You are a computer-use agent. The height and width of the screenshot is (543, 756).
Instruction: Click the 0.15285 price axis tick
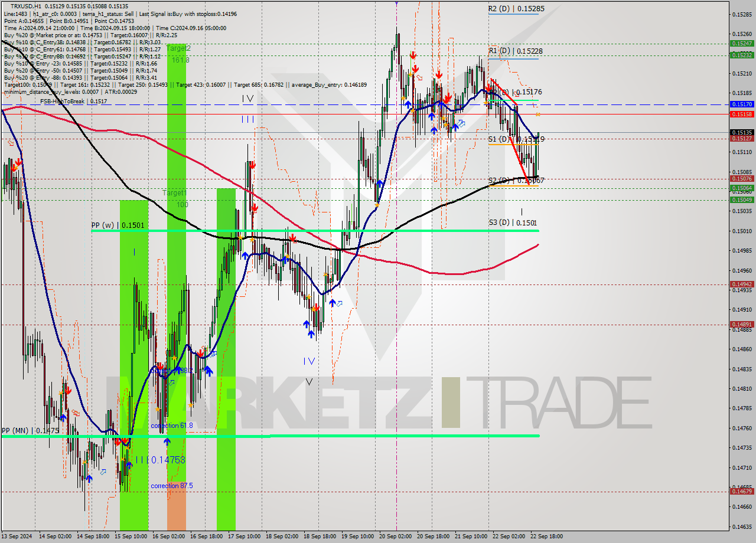[742, 14]
